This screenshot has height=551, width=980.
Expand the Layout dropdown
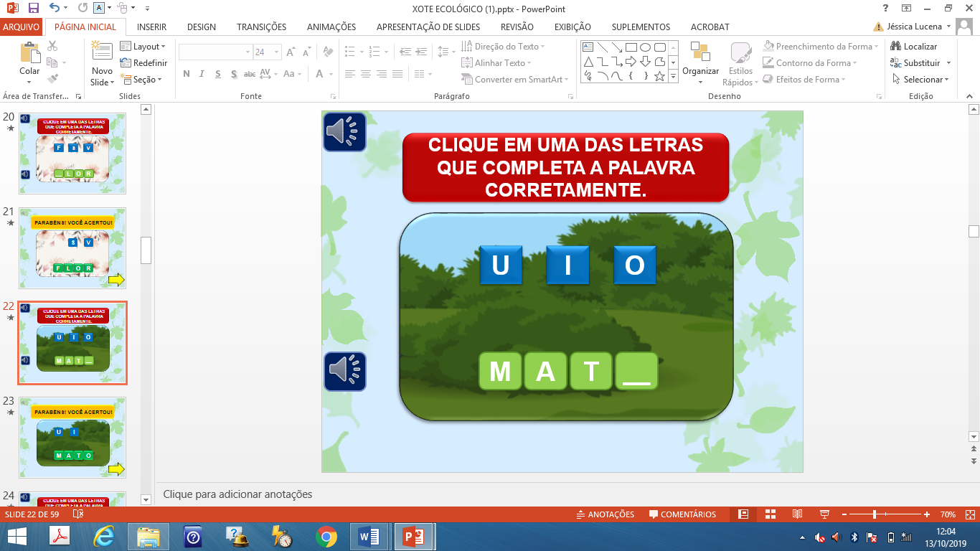click(x=147, y=47)
